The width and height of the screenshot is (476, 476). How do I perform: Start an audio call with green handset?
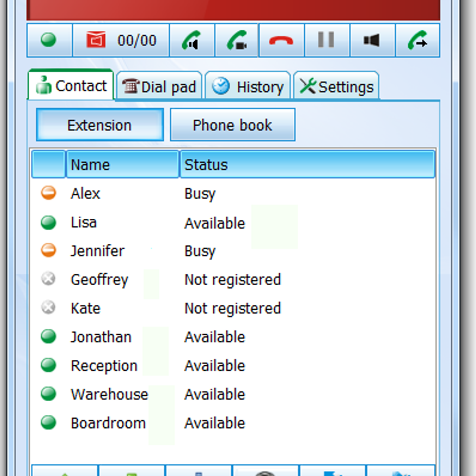pos(192,40)
